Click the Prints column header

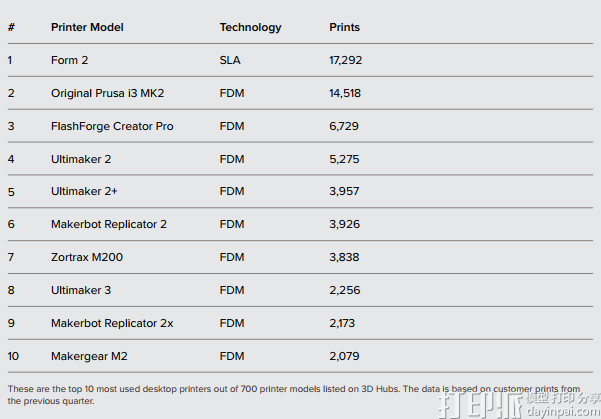(x=344, y=27)
